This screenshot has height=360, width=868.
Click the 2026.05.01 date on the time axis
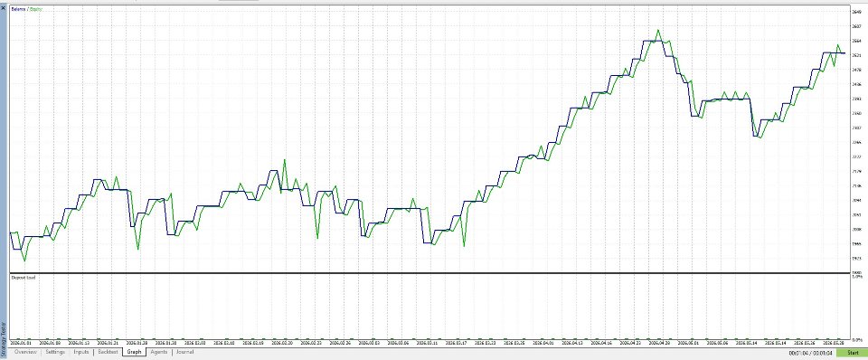pyautogui.click(x=688, y=344)
